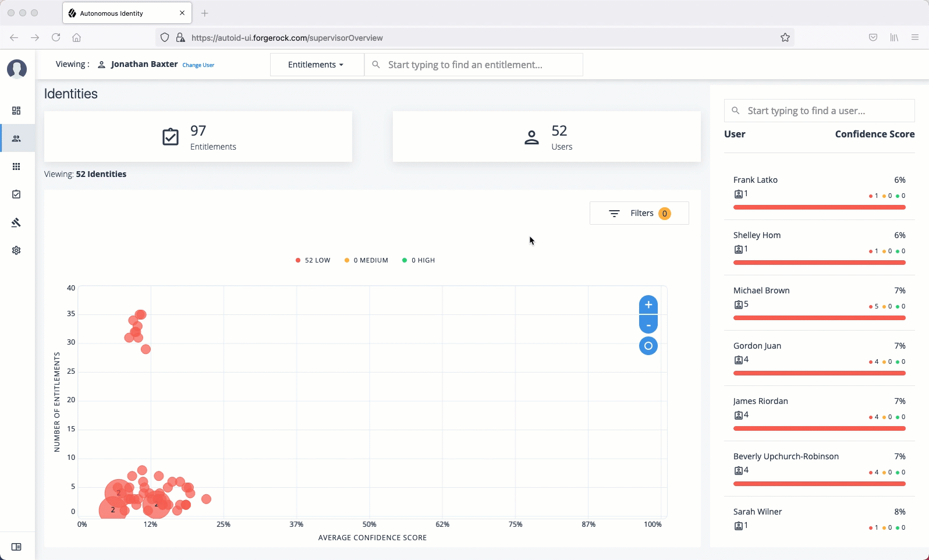The width and height of the screenshot is (929, 560).
Task: Zoom in the chart with plus button
Action: (648, 305)
